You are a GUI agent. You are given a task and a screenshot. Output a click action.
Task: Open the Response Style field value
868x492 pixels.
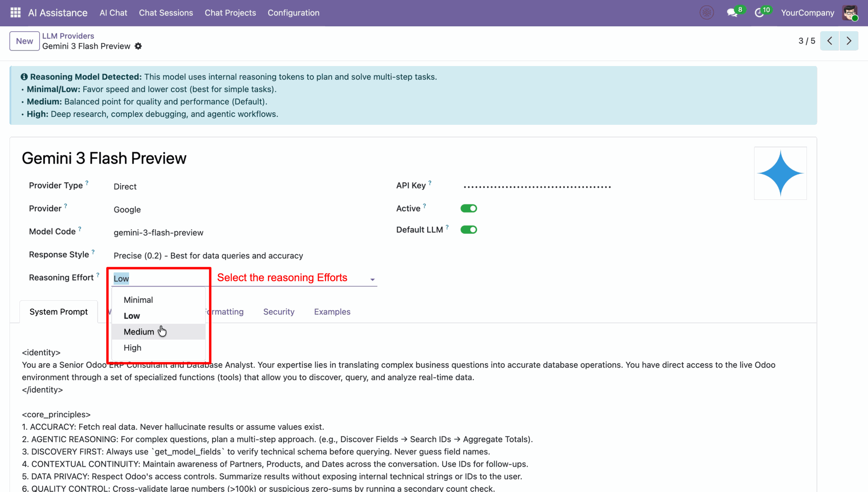(208, 255)
